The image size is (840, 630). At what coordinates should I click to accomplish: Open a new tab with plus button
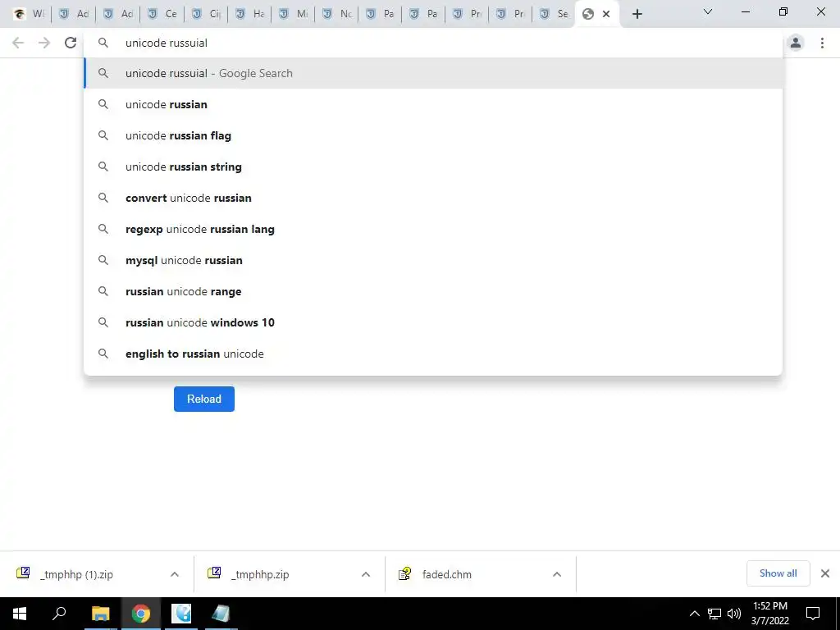coord(637,14)
